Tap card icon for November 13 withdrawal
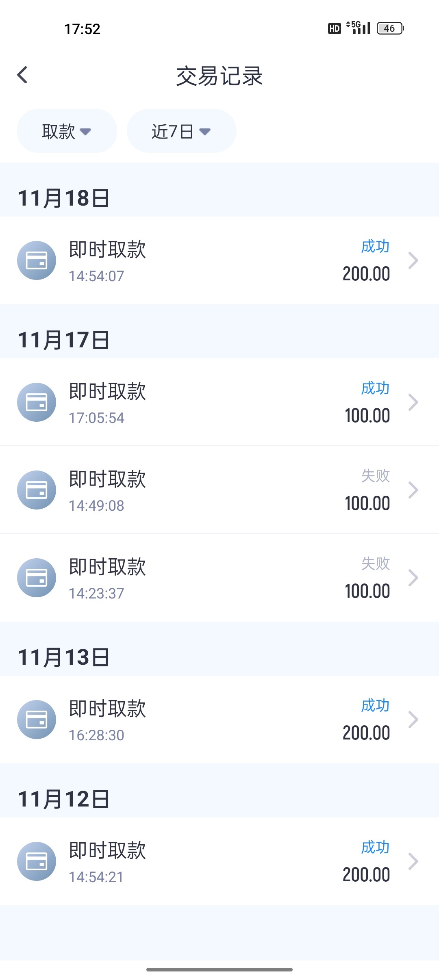Image resolution: width=439 pixels, height=980 pixels. [x=37, y=720]
